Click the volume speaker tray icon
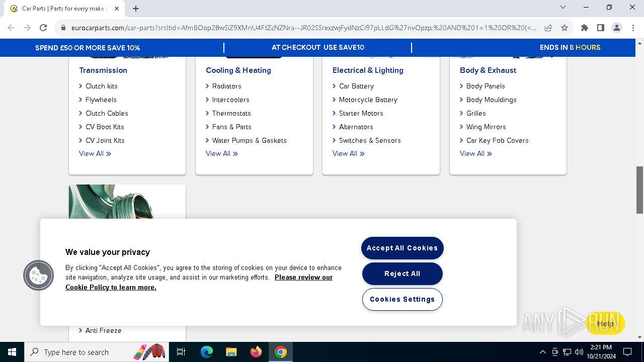 tap(579, 352)
